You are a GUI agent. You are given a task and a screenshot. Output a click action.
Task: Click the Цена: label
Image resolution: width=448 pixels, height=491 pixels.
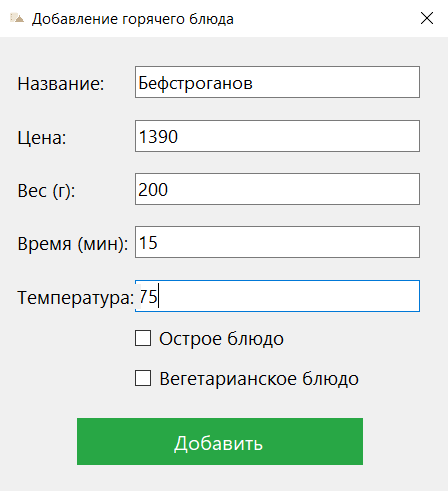(42, 137)
